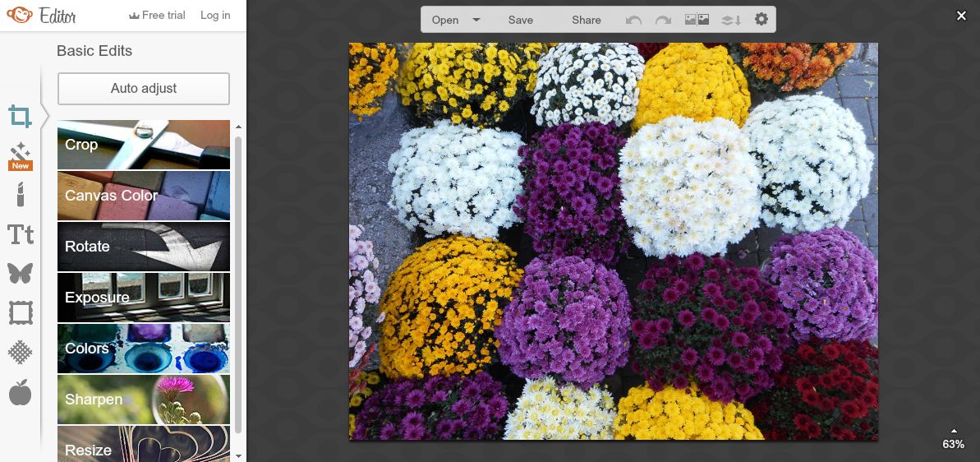The image size is (980, 462).
Task: Open the Frames icon in sidebar
Action: 21,312
